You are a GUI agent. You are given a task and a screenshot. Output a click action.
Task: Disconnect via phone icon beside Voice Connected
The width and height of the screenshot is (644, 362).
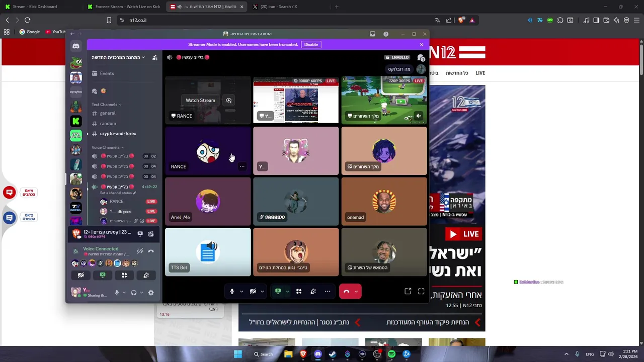pos(151,251)
